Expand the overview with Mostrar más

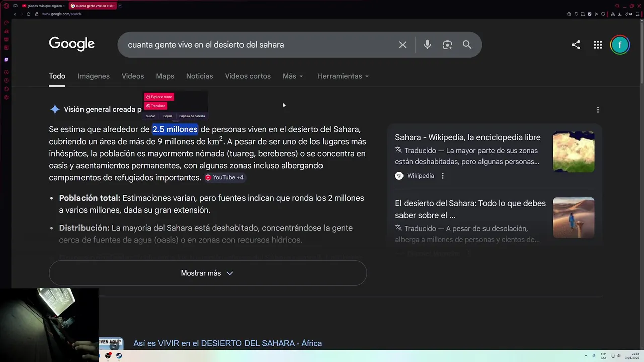pyautogui.click(x=208, y=273)
